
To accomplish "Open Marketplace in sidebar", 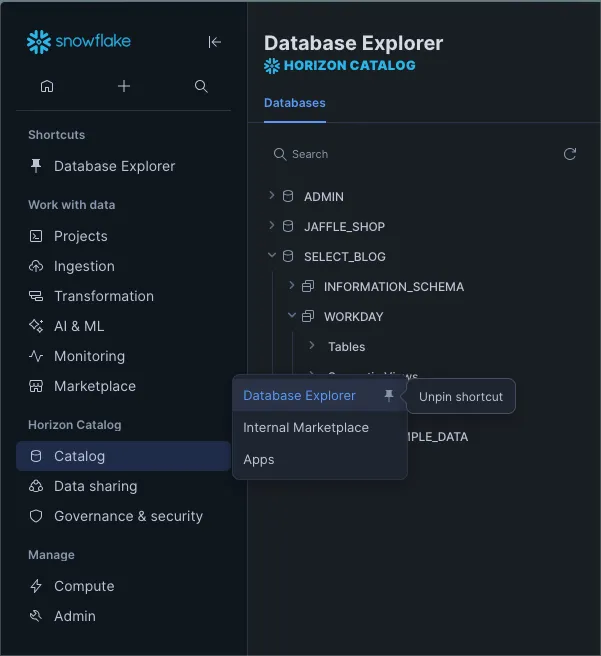I will 123,386.
